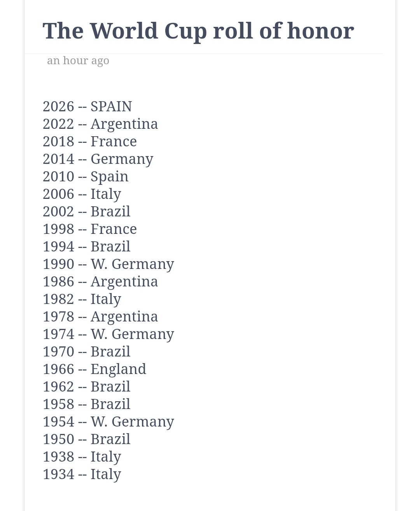Viewport: 420px width, 511px height.
Task: Select the 1974 -- W. Germany entry
Action: (x=108, y=334)
